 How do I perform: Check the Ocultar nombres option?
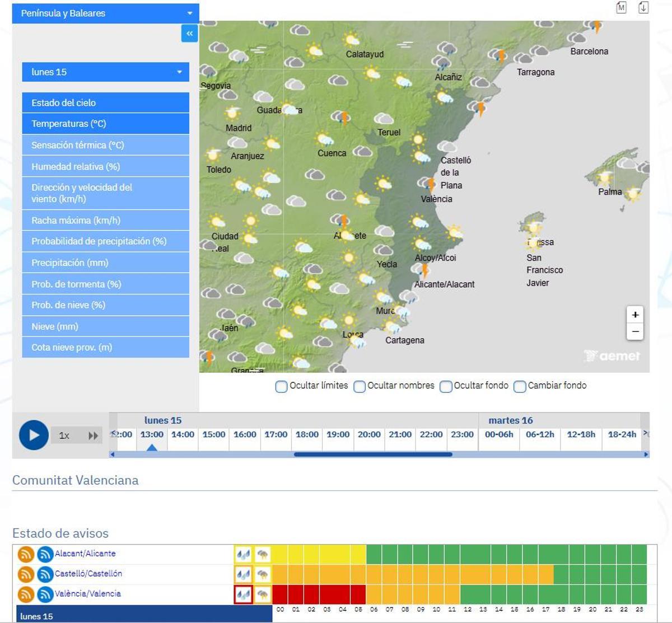360,387
